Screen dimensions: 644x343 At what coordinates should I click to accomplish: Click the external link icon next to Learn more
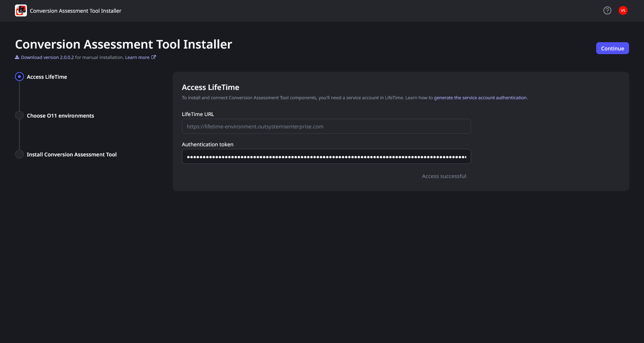pyautogui.click(x=154, y=57)
